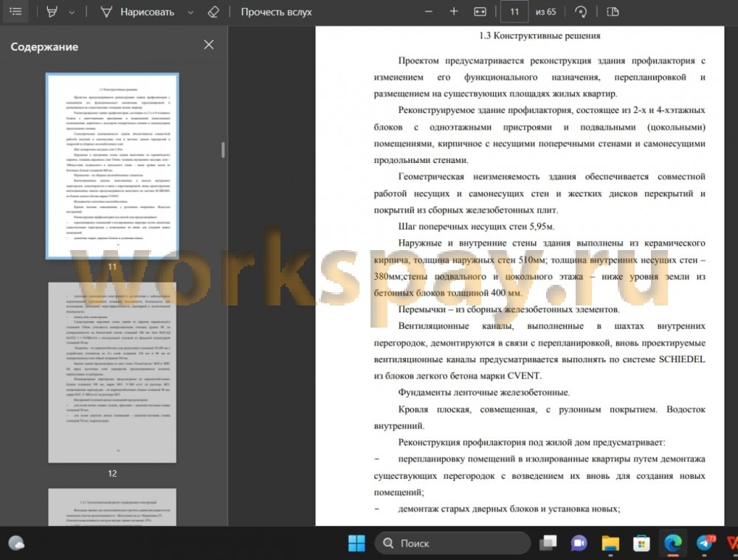Screen dimensions: 738x560
Task: Click the page number field showing 11
Action: (x=514, y=12)
